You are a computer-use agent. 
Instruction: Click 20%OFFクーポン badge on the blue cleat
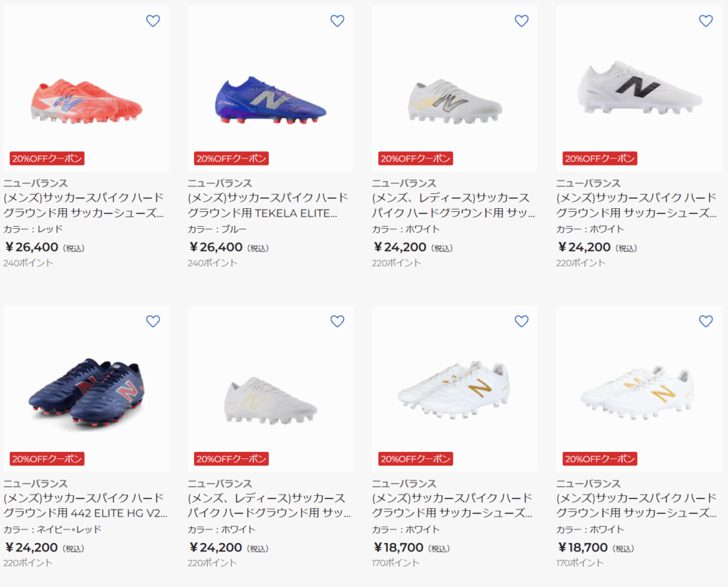pos(231,158)
